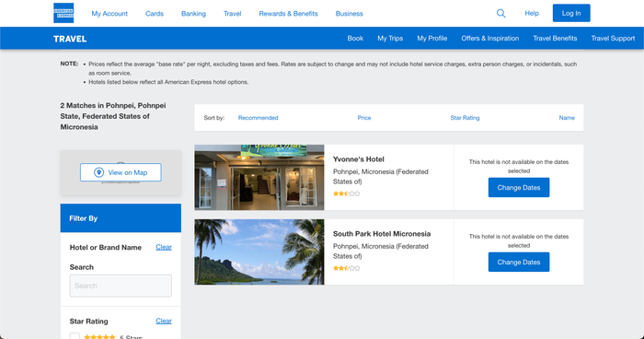Image resolution: width=644 pixels, height=339 pixels.
Task: Open the search magnifier icon
Action: pyautogui.click(x=500, y=13)
